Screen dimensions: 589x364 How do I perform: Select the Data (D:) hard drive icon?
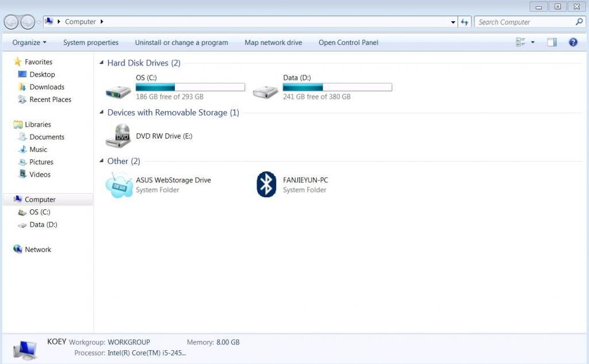pyautogui.click(x=266, y=90)
